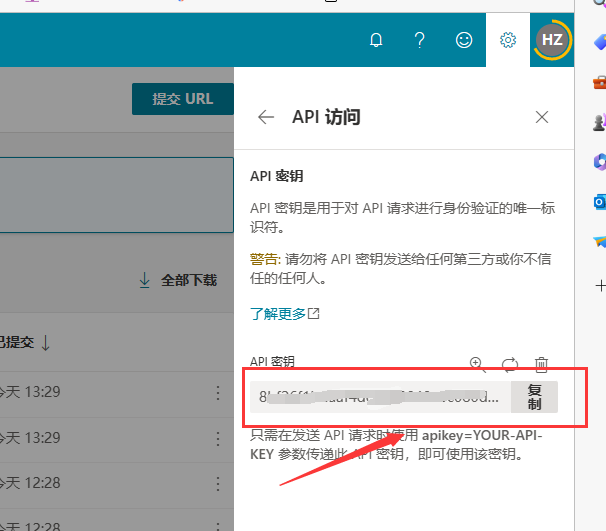Click the API key text field
606x531 pixels.
pos(380,397)
